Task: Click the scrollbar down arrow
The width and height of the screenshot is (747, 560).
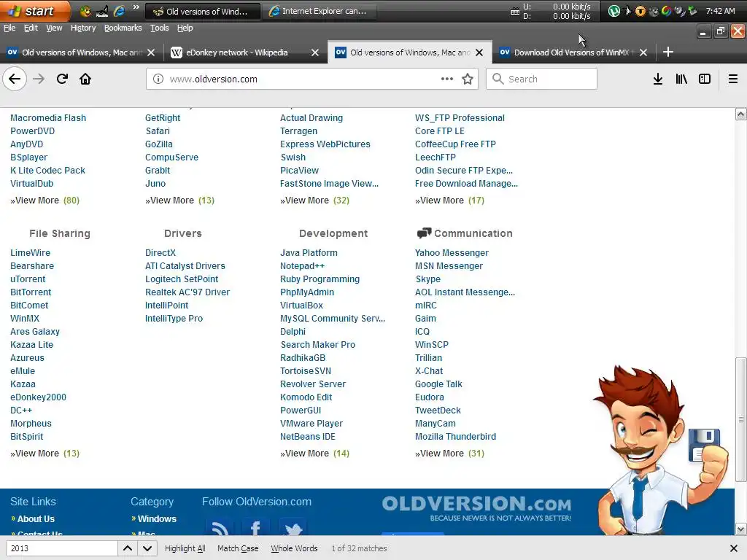Action: click(740, 529)
